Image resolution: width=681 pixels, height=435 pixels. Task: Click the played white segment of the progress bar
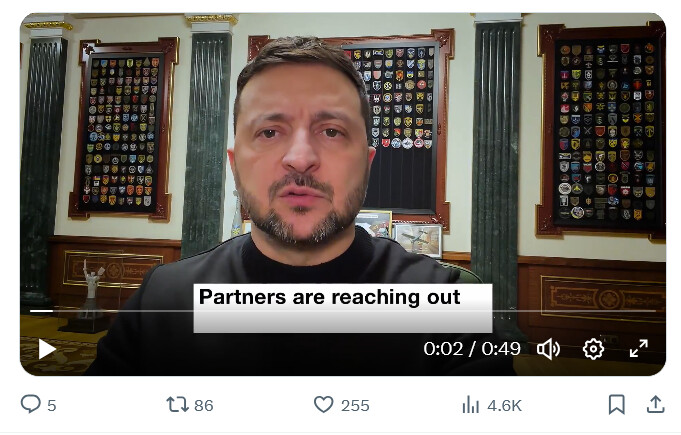41,311
